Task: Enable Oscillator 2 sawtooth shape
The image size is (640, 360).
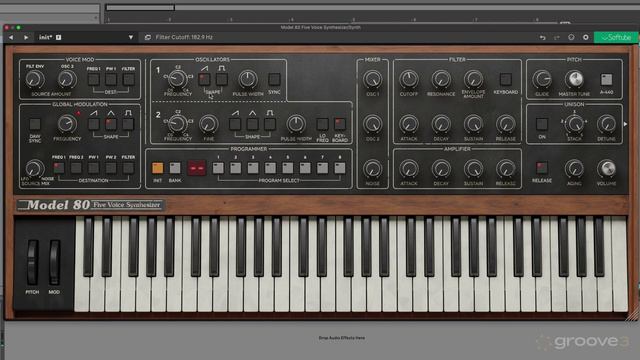Action: [x=235, y=124]
